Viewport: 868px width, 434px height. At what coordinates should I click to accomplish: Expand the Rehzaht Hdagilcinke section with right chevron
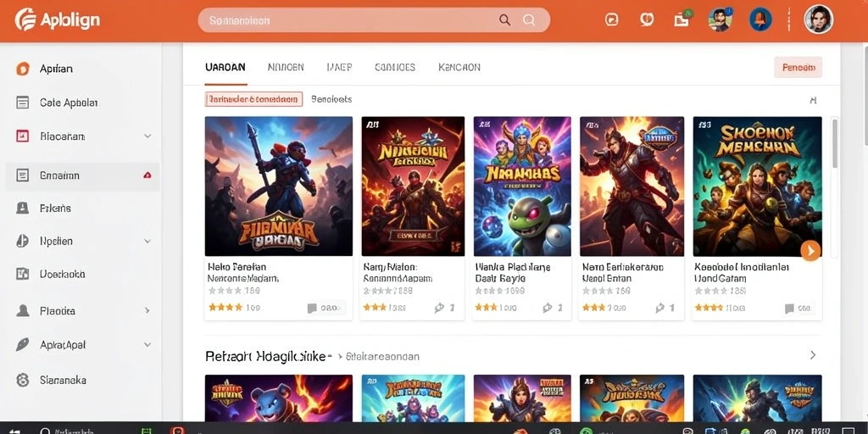pyautogui.click(x=813, y=355)
